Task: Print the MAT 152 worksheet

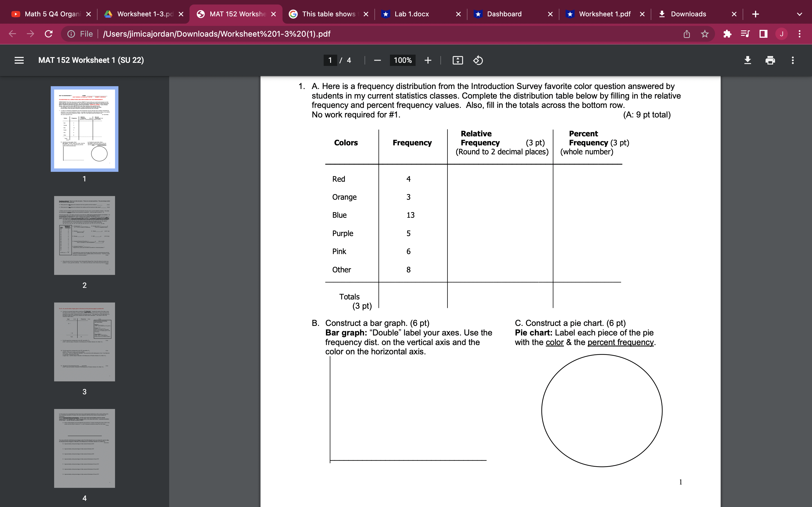Action: pyautogui.click(x=770, y=60)
